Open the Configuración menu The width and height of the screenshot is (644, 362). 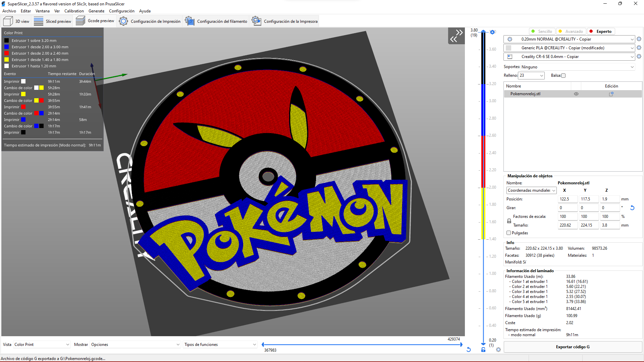(x=122, y=11)
